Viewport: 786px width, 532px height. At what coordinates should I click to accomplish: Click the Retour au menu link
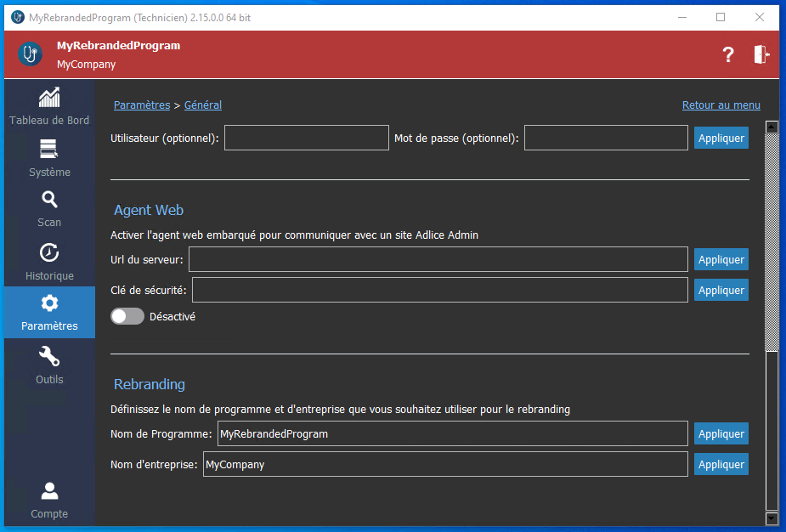(721, 105)
